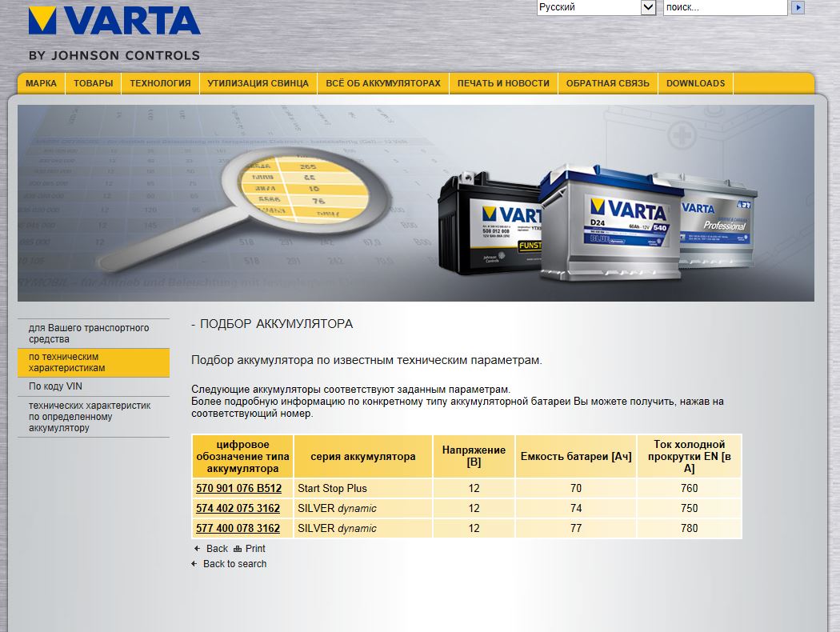Open battery link 570 901 076 B512
Image resolution: width=840 pixels, height=632 pixels.
tap(238, 489)
